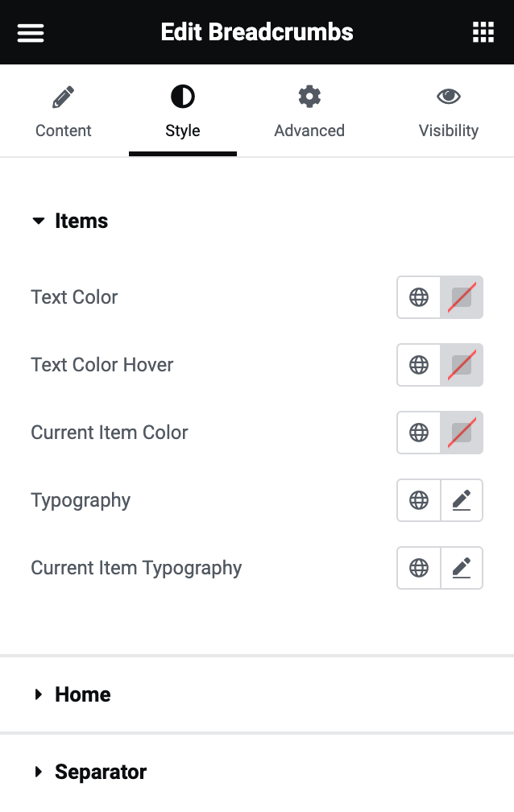The width and height of the screenshot is (514, 812).
Task: Expand the Separator section
Action: click(x=90, y=772)
